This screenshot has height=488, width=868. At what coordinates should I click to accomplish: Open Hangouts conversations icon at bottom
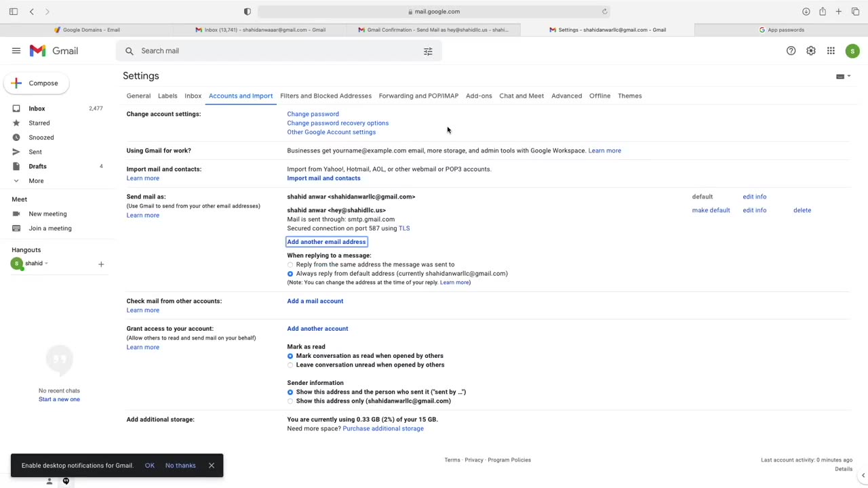(66, 481)
